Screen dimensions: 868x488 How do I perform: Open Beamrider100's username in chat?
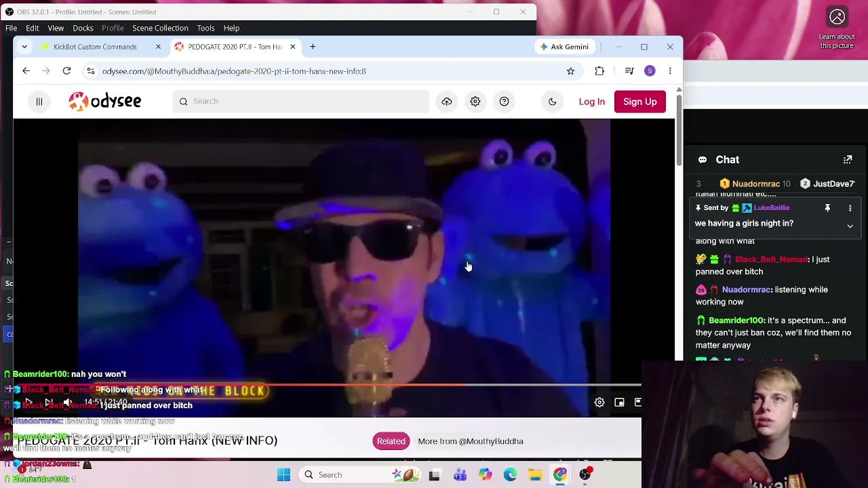tap(736, 321)
